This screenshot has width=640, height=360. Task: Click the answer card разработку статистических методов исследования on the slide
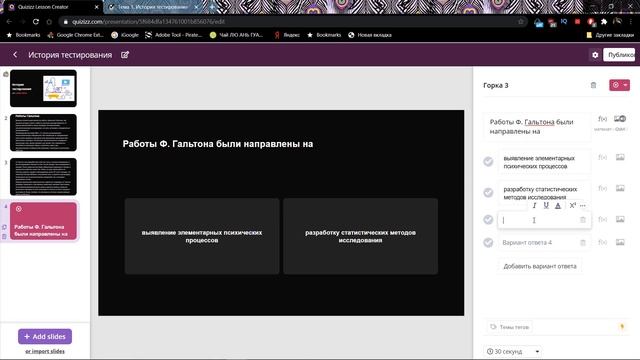coord(360,236)
